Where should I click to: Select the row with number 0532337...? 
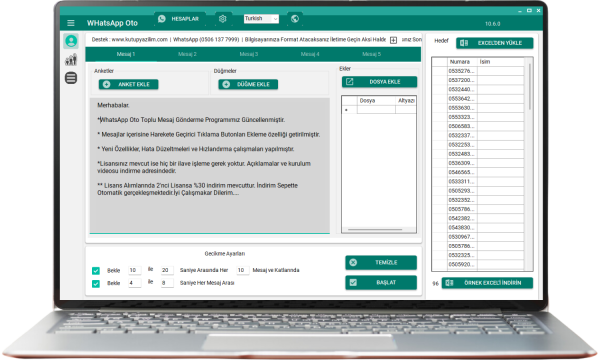click(478, 135)
